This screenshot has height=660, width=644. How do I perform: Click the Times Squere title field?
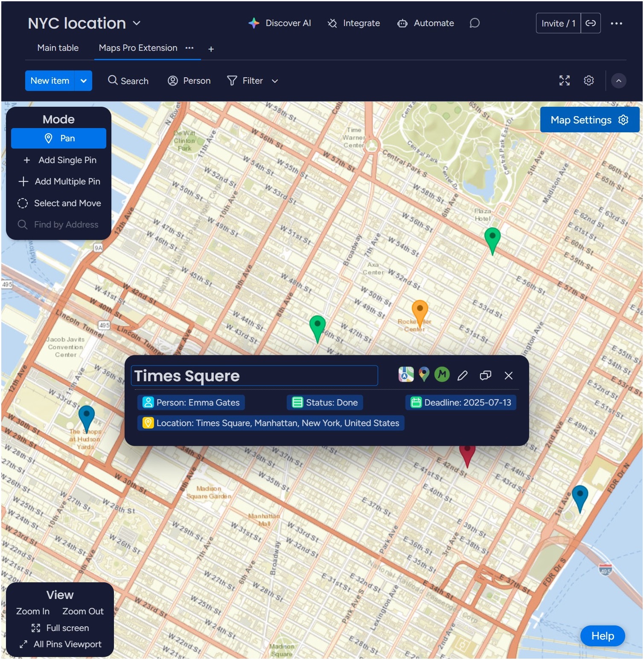[254, 376]
